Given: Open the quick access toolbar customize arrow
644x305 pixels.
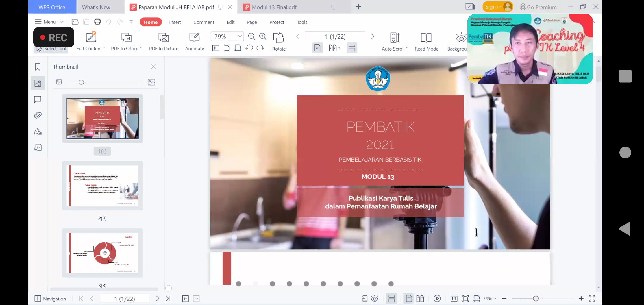Looking at the screenshot, I should click(x=131, y=22).
